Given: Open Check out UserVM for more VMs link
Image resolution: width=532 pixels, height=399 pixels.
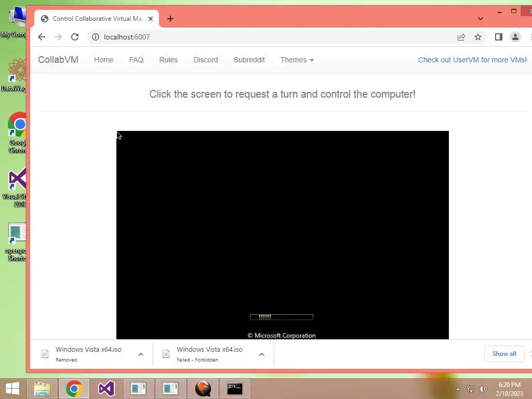Looking at the screenshot, I should point(472,60).
